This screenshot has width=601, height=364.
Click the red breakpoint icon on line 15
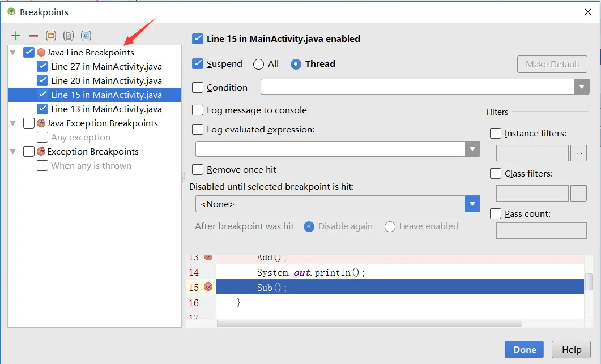209,287
